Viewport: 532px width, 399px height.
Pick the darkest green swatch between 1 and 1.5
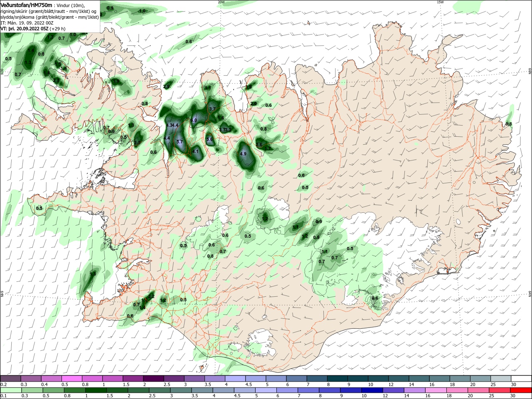click(x=96, y=390)
